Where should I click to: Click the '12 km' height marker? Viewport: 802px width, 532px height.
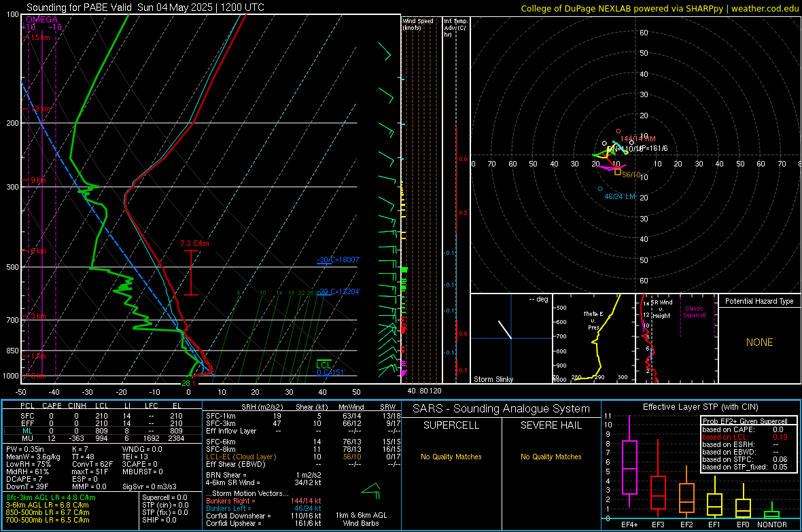click(40, 109)
